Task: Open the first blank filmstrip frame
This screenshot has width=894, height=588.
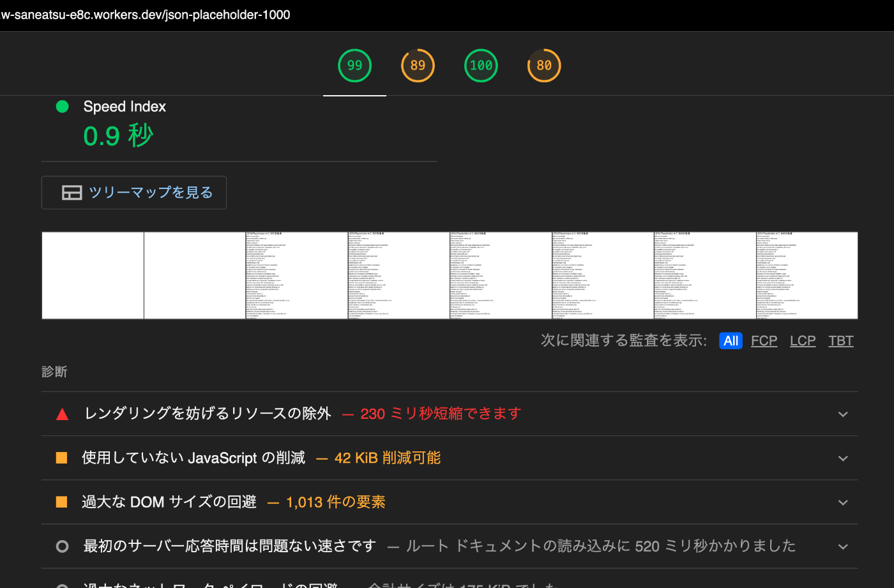Action: pyautogui.click(x=93, y=275)
